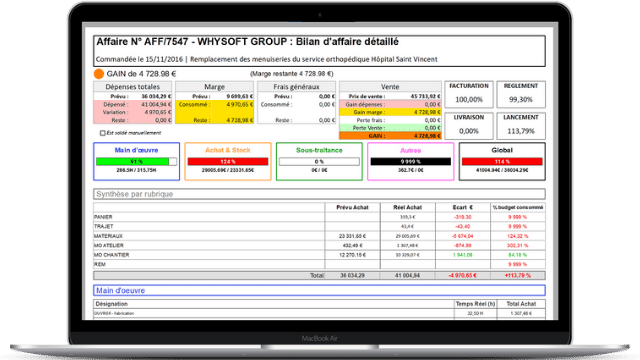Select the MATERIAUX row in the table
640x360 pixels.
click(x=319, y=236)
